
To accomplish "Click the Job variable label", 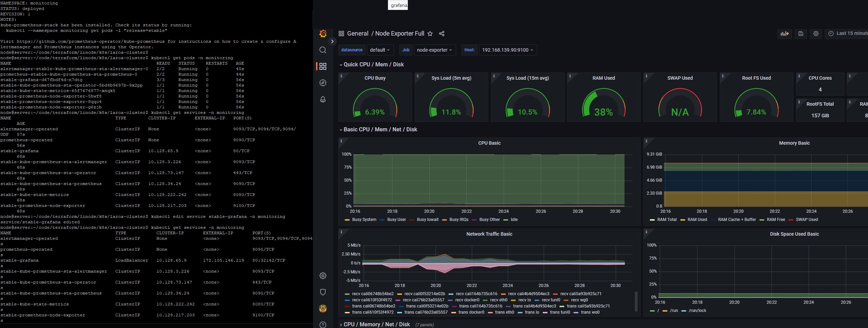I will pos(406,50).
